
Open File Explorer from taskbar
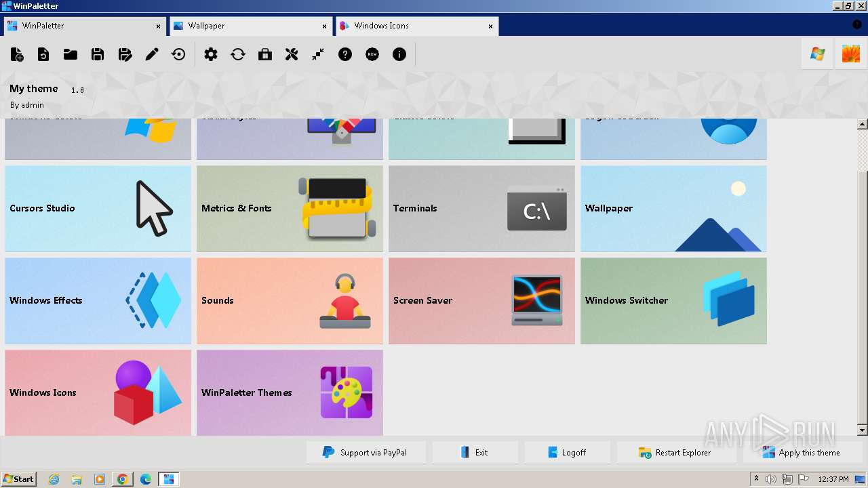77,479
